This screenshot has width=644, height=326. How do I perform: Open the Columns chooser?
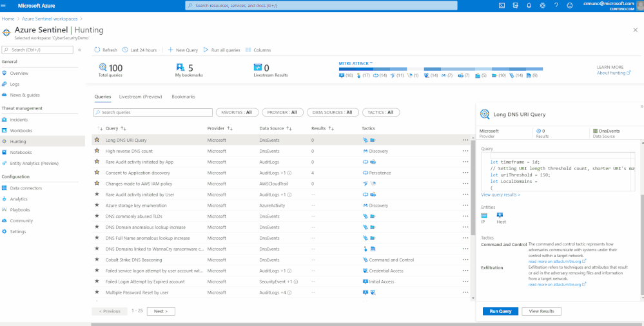[258, 50]
